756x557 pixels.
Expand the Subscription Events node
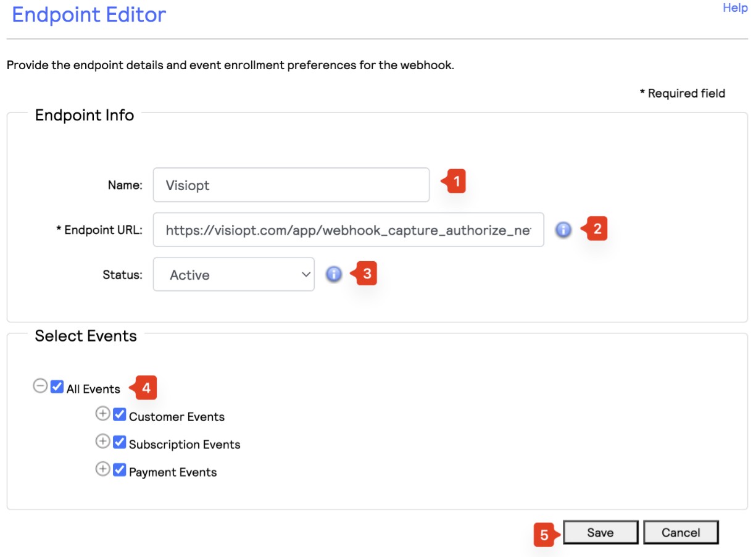point(102,442)
